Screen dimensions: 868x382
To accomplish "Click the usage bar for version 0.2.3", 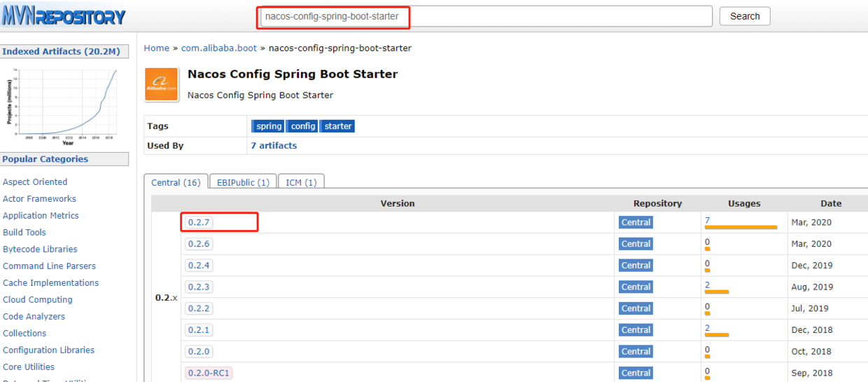I will [717, 292].
